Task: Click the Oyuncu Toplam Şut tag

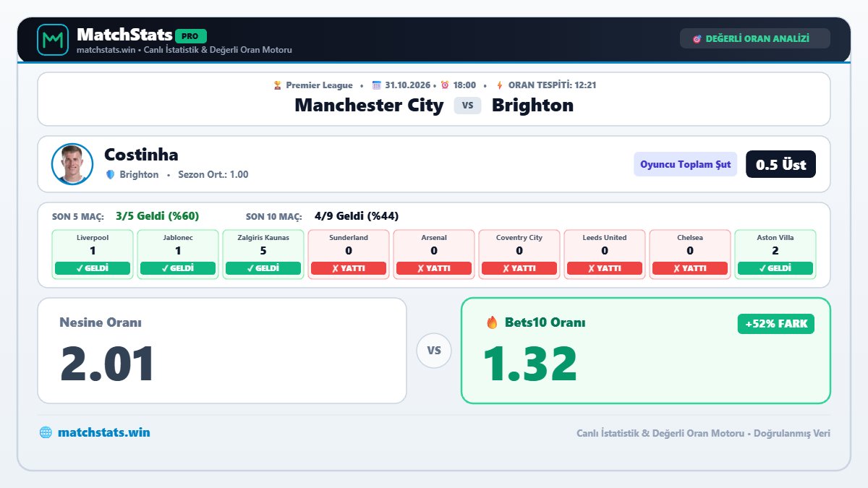Action: tap(686, 164)
